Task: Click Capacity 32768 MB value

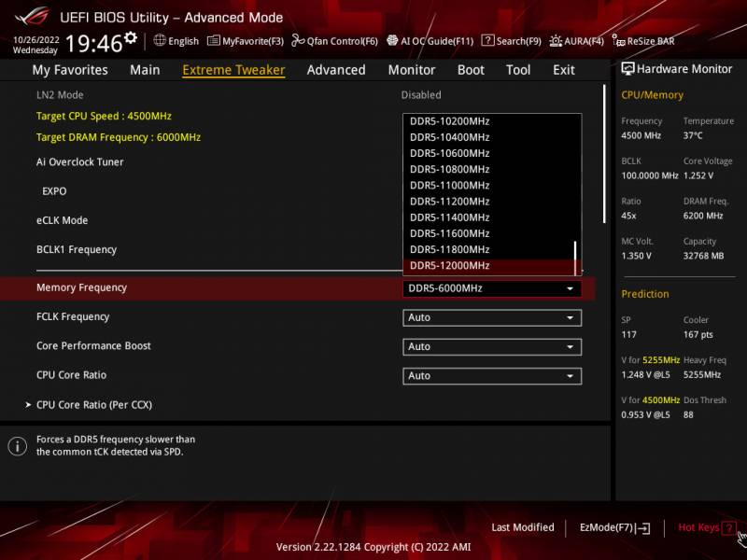Action: 703,256
